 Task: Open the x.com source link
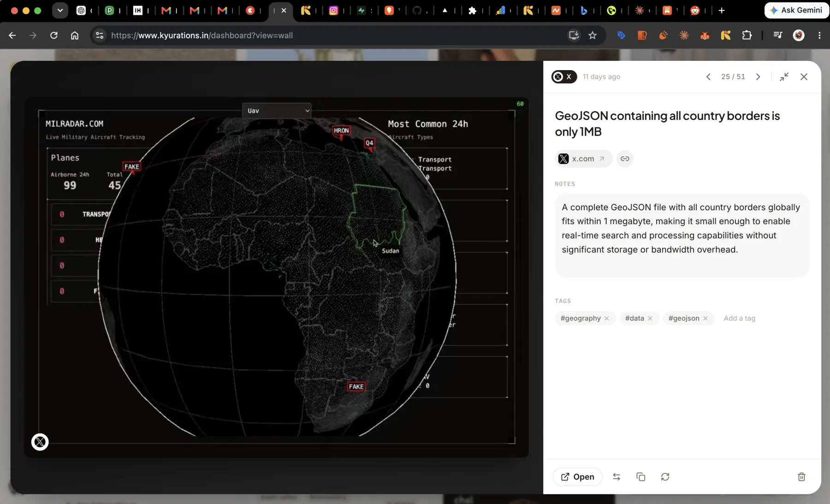coord(583,159)
